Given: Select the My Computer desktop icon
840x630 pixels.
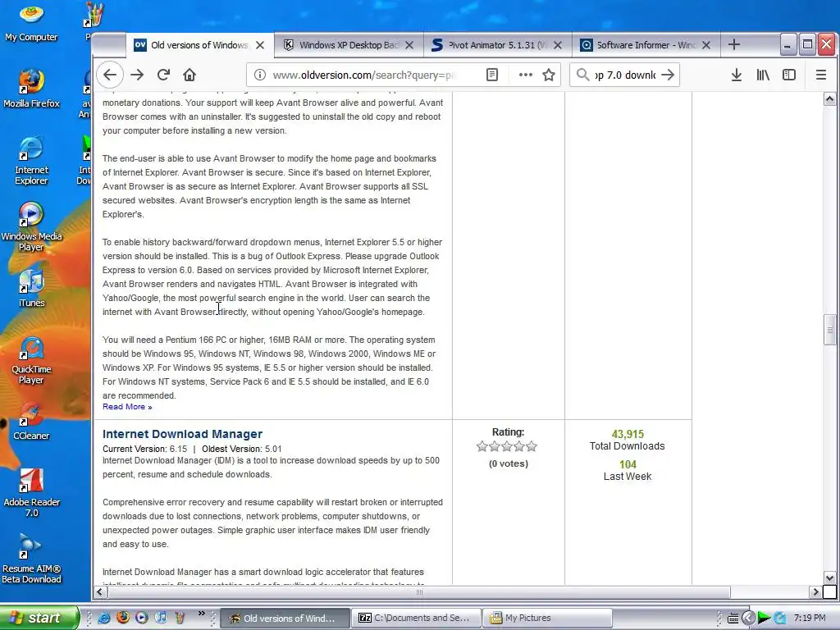Looking at the screenshot, I should [x=31, y=22].
